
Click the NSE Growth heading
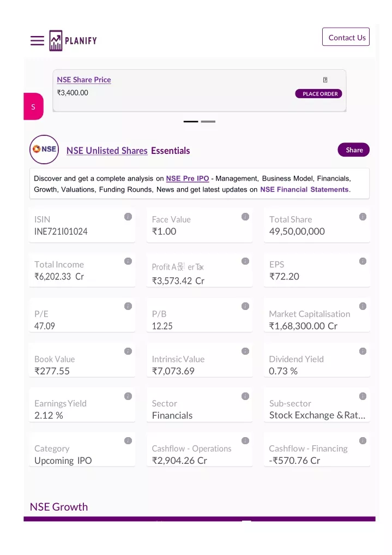(x=59, y=507)
